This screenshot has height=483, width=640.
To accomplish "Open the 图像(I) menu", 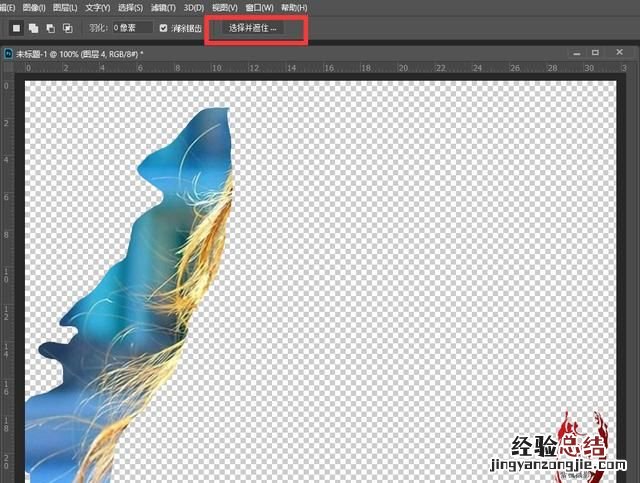I will pos(34,8).
